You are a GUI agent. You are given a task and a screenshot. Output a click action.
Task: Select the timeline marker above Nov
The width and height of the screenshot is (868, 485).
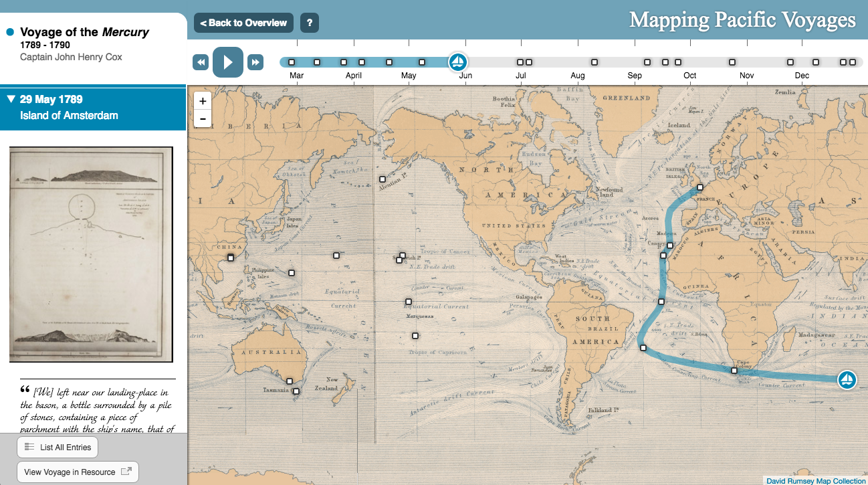pos(732,62)
